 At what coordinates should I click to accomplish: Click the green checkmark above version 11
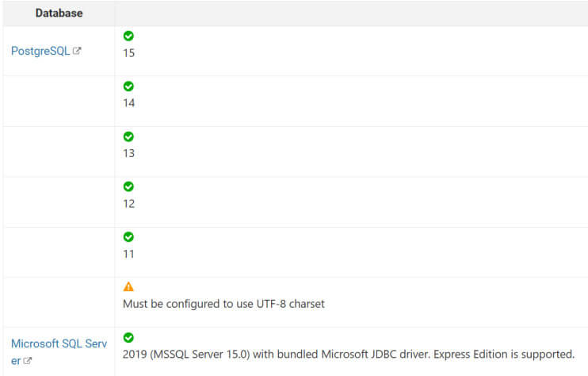pos(128,236)
